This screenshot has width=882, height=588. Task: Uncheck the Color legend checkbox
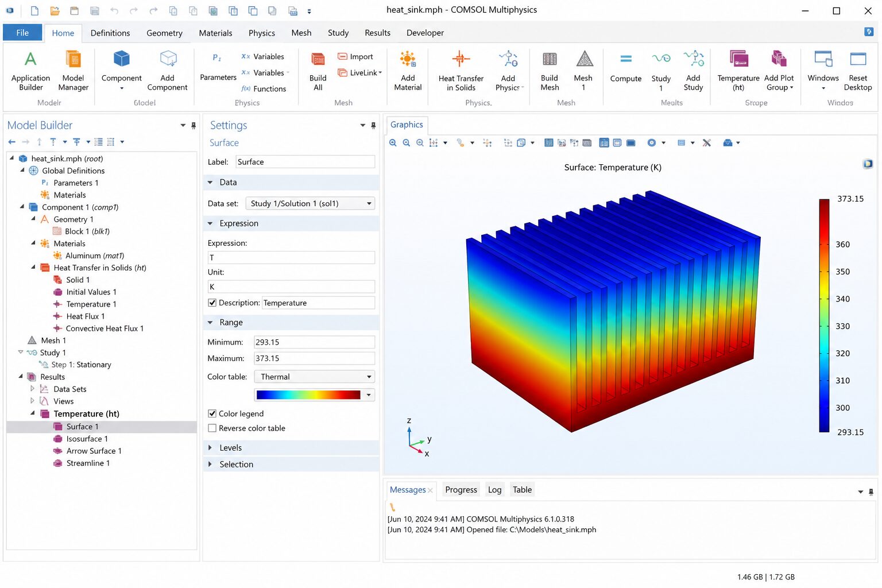pos(212,413)
